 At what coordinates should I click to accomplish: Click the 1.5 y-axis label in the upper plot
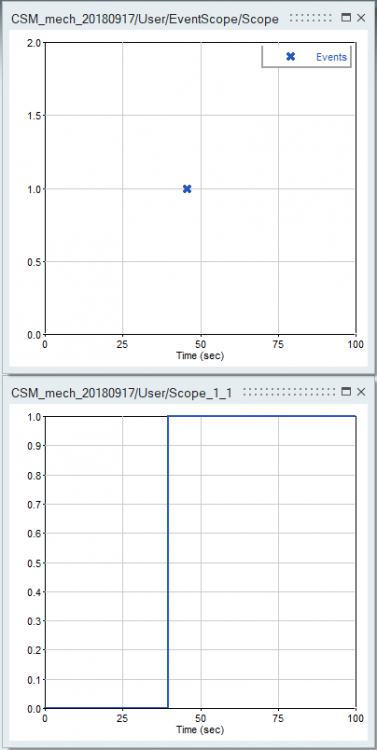click(34, 116)
